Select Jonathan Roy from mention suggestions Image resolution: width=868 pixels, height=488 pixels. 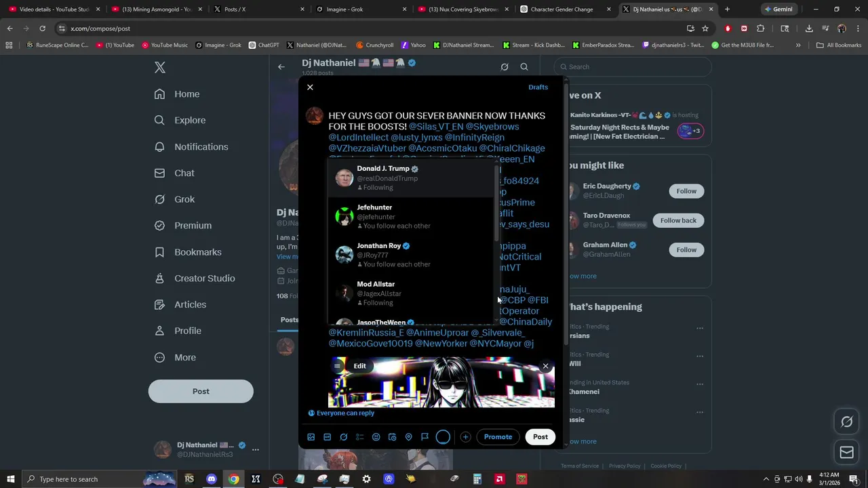[x=412, y=255]
